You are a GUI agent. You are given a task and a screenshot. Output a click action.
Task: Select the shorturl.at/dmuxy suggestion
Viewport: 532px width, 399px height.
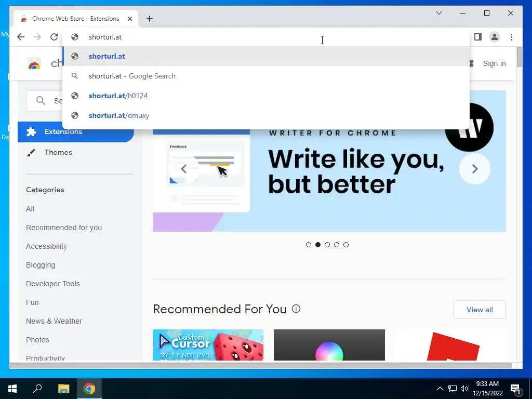266,115
